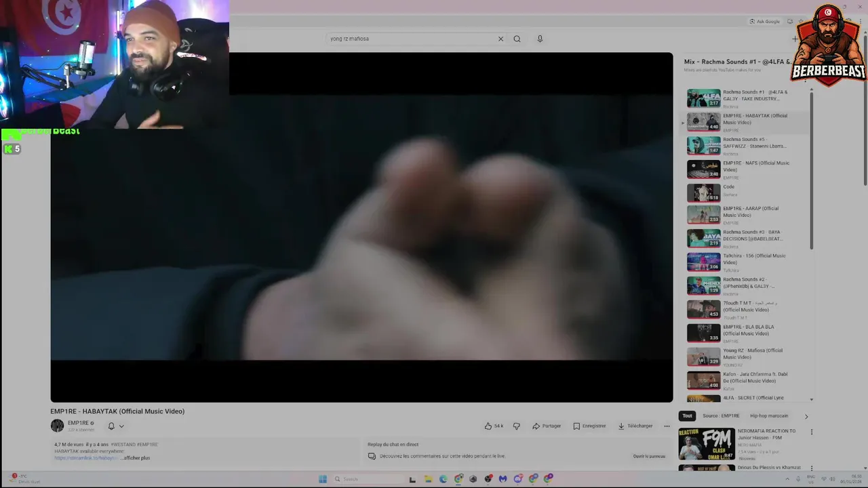This screenshot has width=868, height=488.
Task: Open Ask Google in browser toolbar
Action: 764,21
